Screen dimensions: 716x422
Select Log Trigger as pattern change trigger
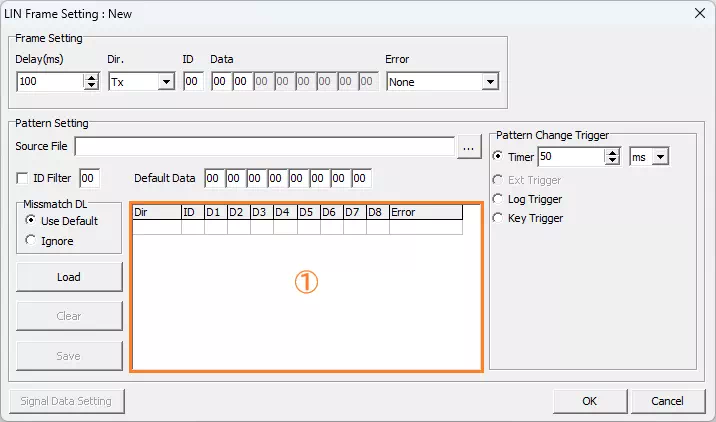[498, 199]
